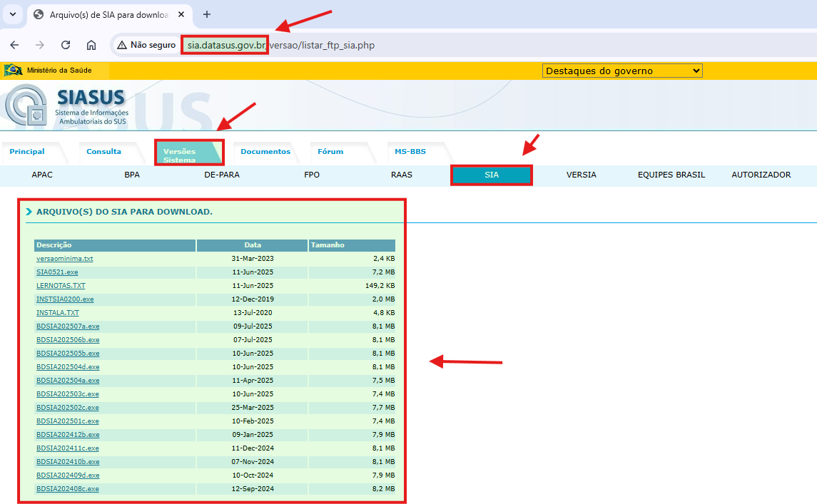Select the Fórum tab
The image size is (817, 504).
[330, 152]
